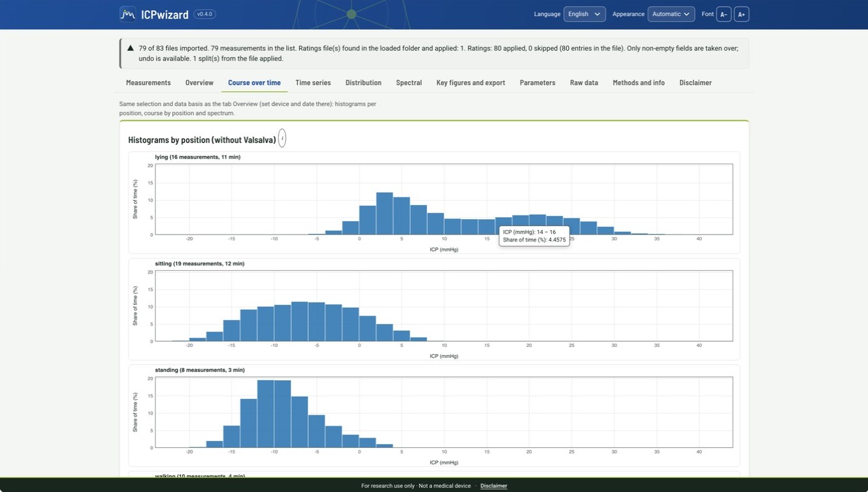
Task: Open the Distribution tab
Action: pos(364,82)
